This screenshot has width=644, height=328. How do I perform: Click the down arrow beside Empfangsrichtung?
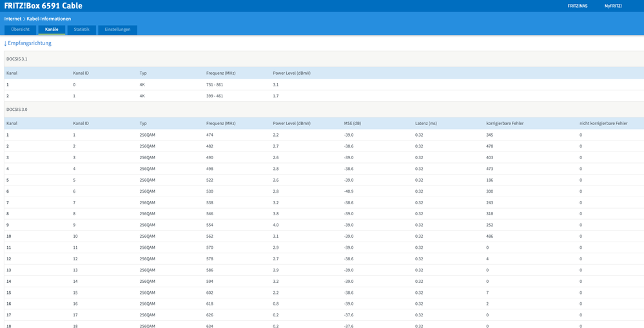point(5,44)
